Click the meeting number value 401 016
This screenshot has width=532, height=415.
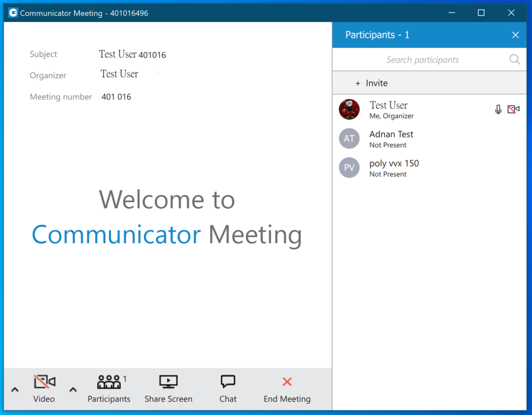tap(116, 97)
